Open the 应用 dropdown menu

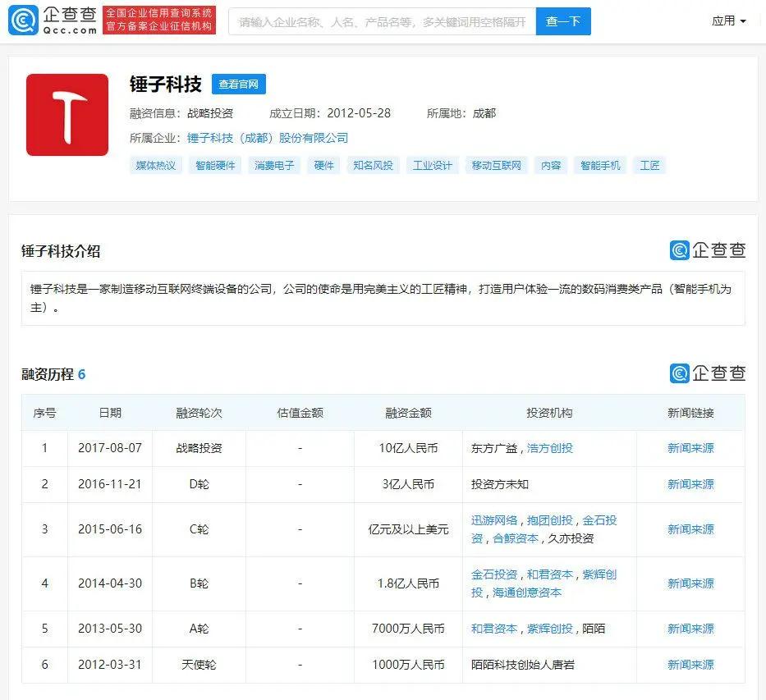727,21
